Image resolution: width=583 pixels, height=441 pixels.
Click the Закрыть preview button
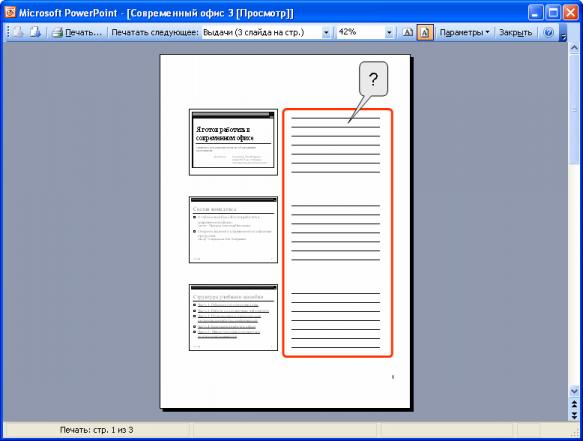click(x=515, y=33)
